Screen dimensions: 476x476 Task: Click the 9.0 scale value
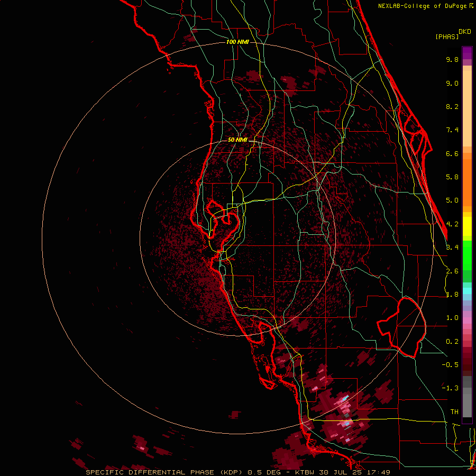452,83
